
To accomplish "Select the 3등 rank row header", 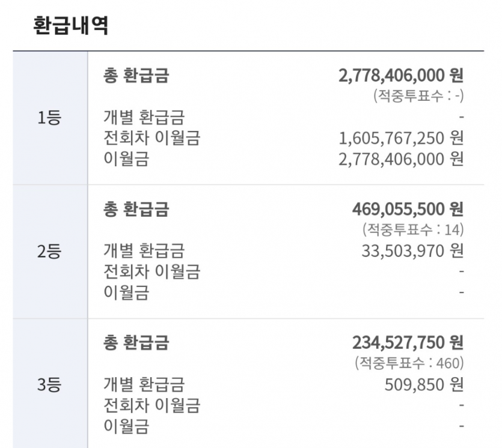I will tap(50, 384).
